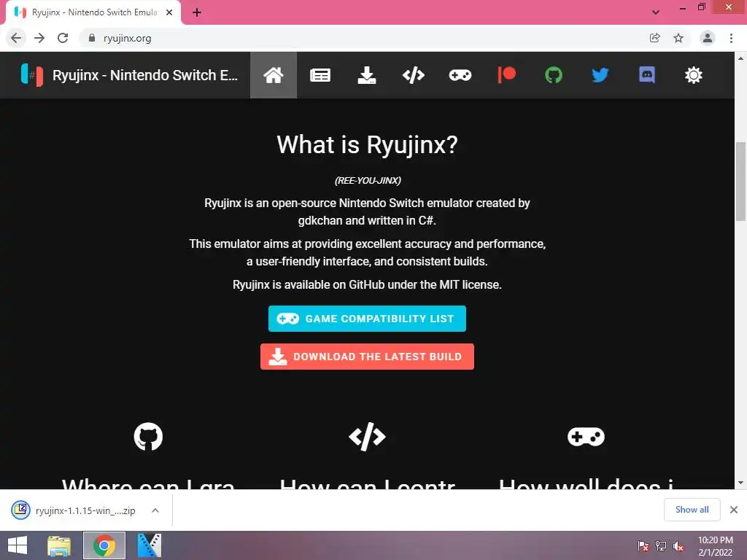This screenshot has height=560, width=747.
Task: Click the large gamepad icon
Action: tap(586, 437)
